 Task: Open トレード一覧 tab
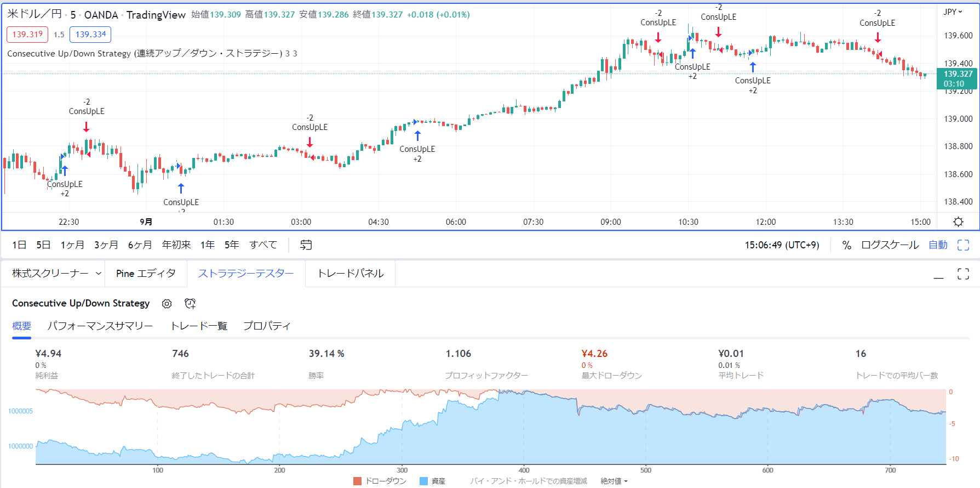[x=199, y=326]
